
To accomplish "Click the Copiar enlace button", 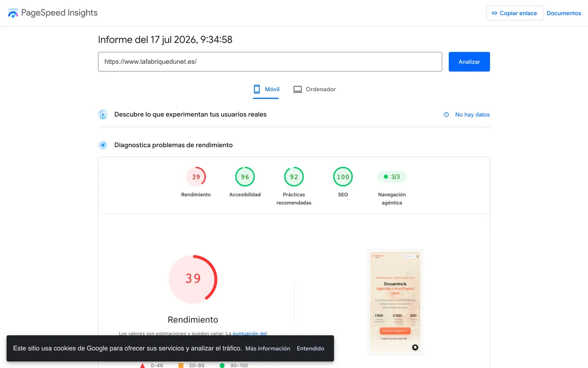I will point(514,13).
